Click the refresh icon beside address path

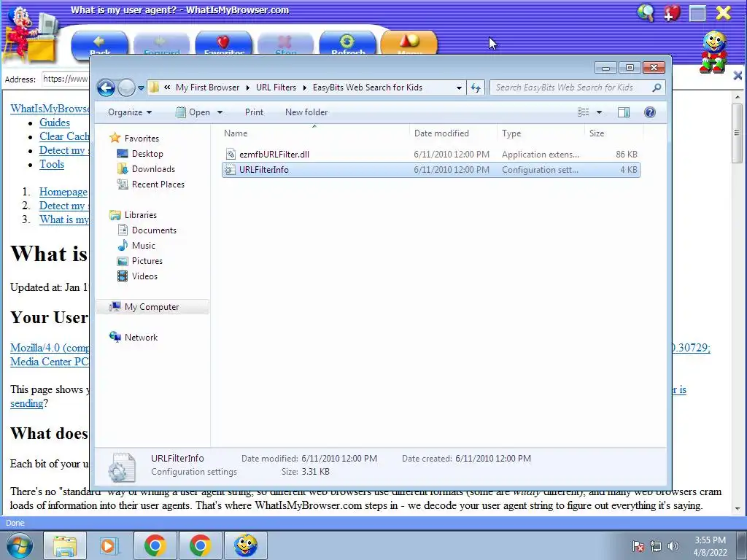(476, 87)
